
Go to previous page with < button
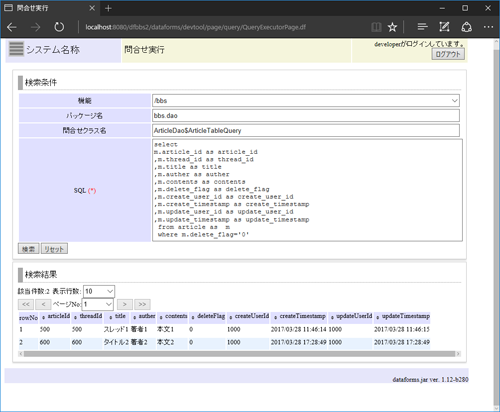[x=43, y=304]
